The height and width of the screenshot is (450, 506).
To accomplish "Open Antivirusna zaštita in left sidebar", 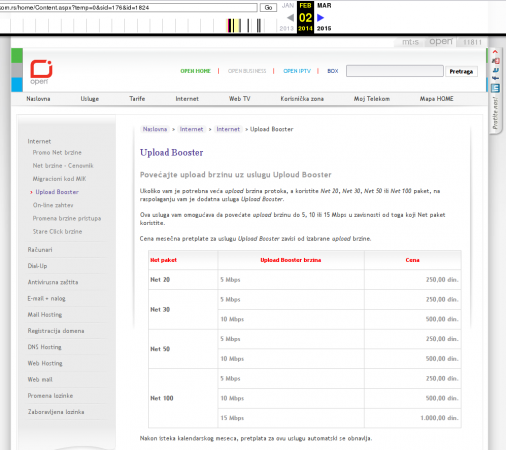I will [53, 282].
